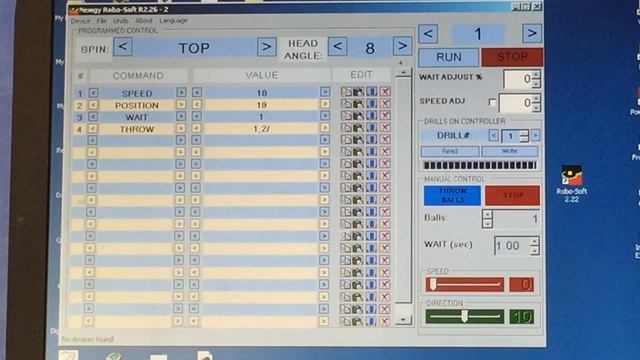Go to previous drill with top-right left arrow
640x360 pixels.
(x=428, y=33)
